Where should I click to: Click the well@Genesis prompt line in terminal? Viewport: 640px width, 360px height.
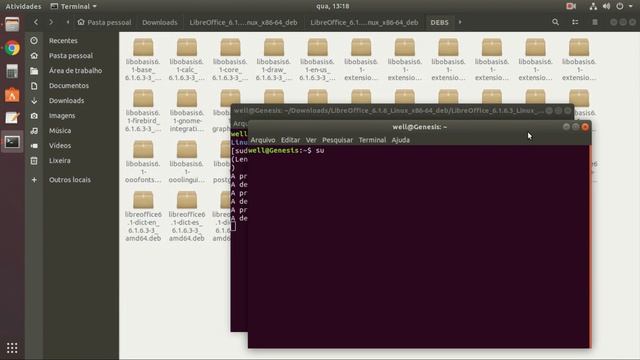click(286, 151)
